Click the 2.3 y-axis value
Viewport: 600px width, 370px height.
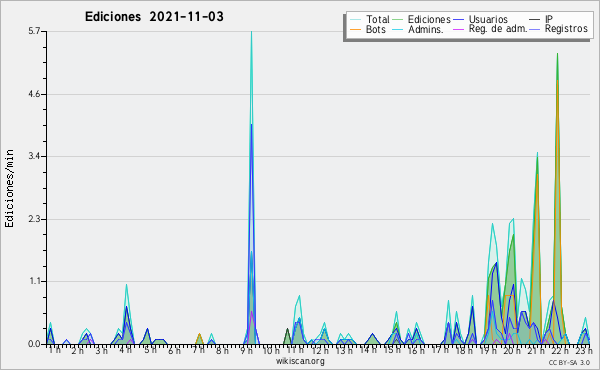click(x=34, y=219)
